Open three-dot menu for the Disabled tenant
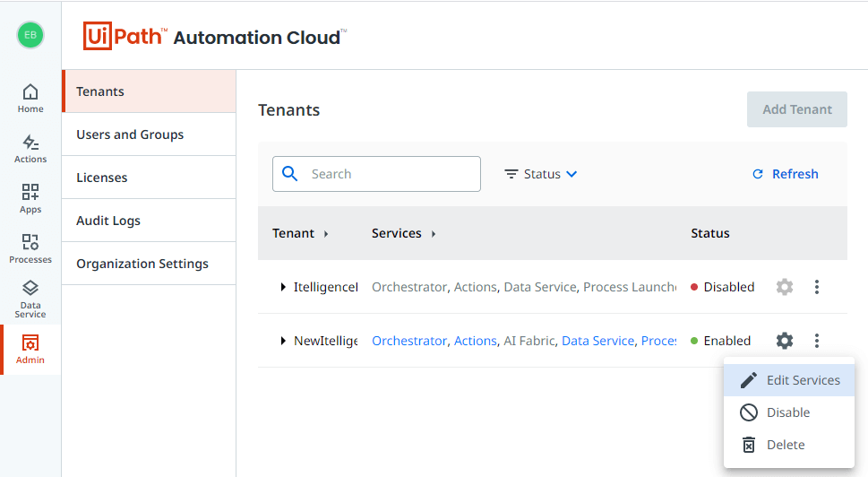868x477 pixels. pos(817,287)
